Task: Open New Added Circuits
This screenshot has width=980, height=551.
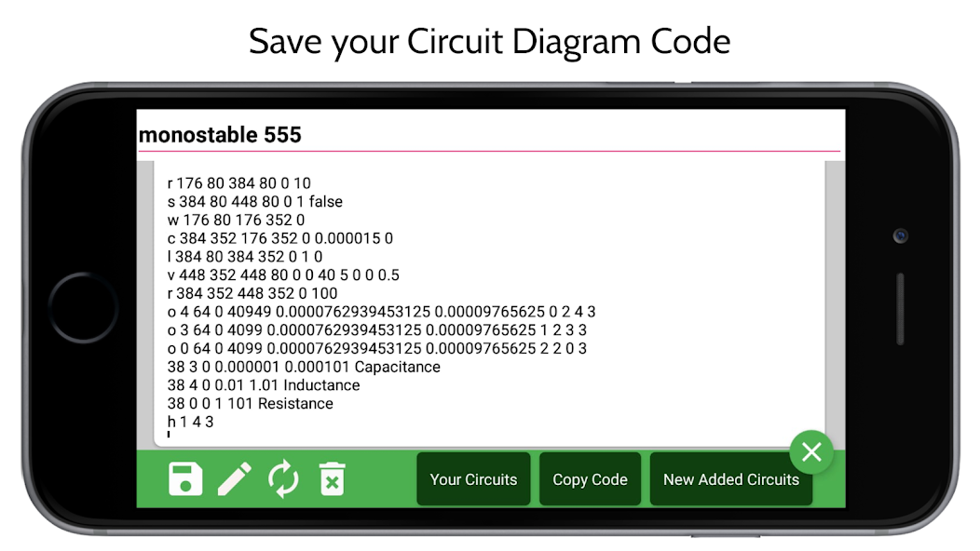Action: tap(731, 479)
